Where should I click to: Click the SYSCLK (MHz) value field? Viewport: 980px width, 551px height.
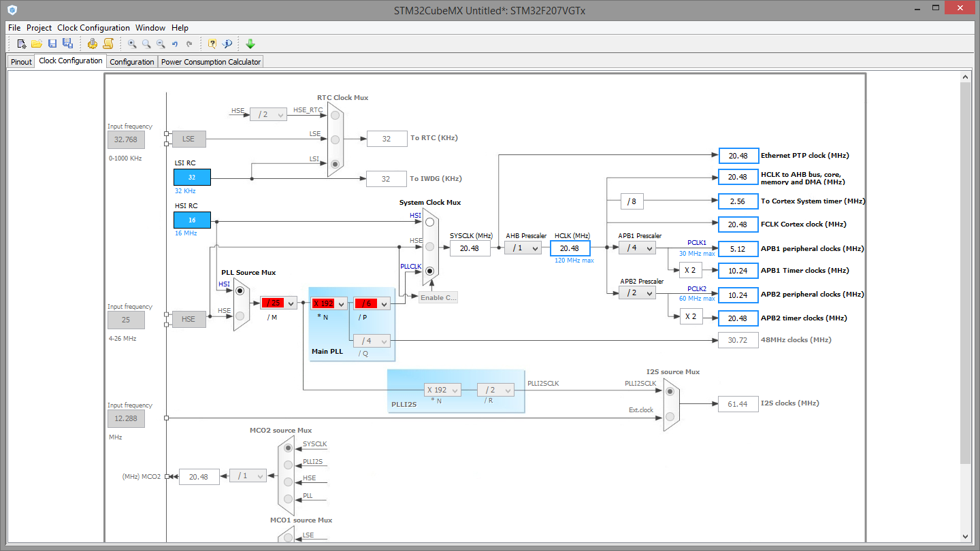[x=470, y=248]
